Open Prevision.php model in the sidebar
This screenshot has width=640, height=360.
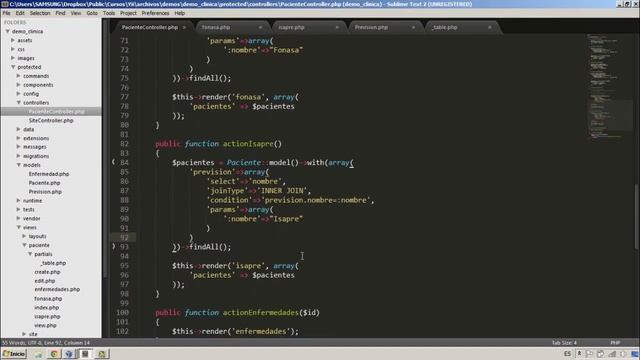(45, 192)
